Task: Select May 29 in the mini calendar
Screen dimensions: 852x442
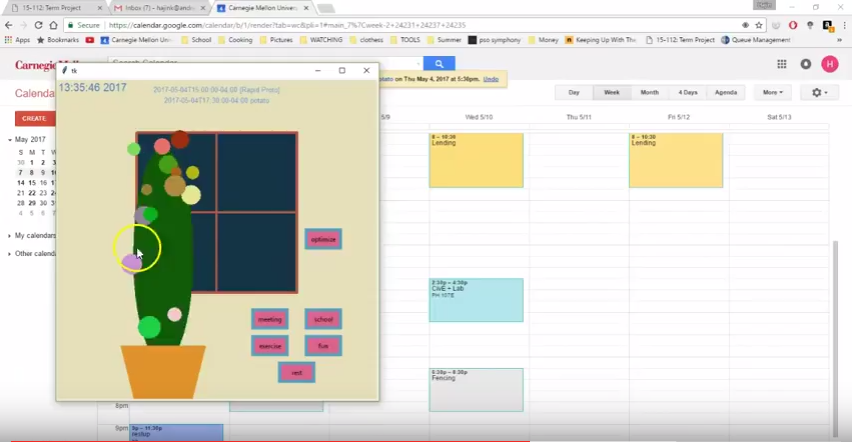Action: coord(32,203)
